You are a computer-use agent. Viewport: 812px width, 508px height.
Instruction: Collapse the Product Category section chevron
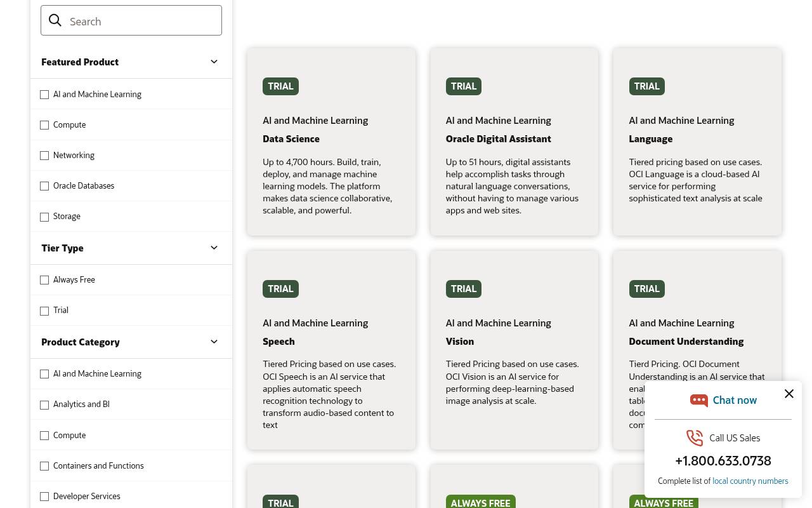(x=214, y=342)
